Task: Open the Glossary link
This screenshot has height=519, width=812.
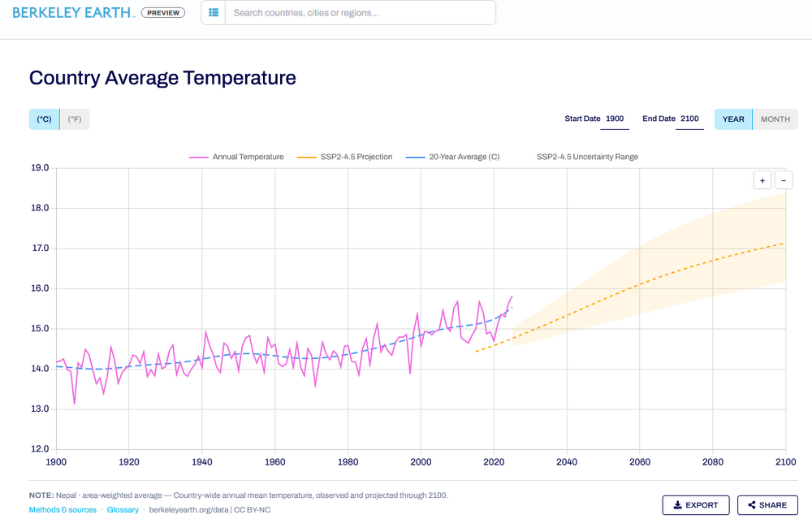Action: coord(123,510)
